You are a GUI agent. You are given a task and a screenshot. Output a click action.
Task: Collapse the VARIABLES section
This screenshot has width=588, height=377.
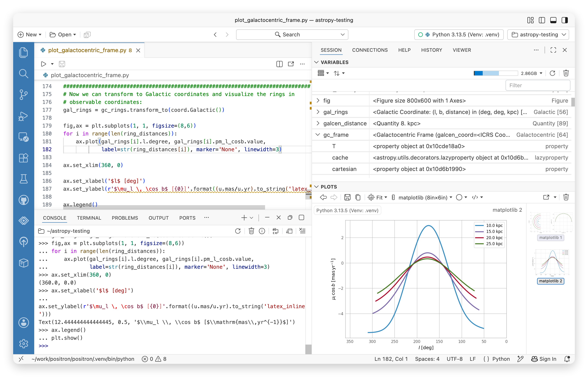[317, 62]
